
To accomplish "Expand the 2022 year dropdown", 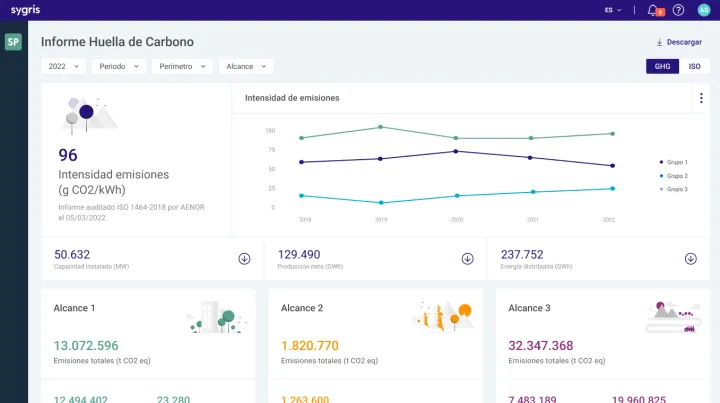I will (x=63, y=66).
